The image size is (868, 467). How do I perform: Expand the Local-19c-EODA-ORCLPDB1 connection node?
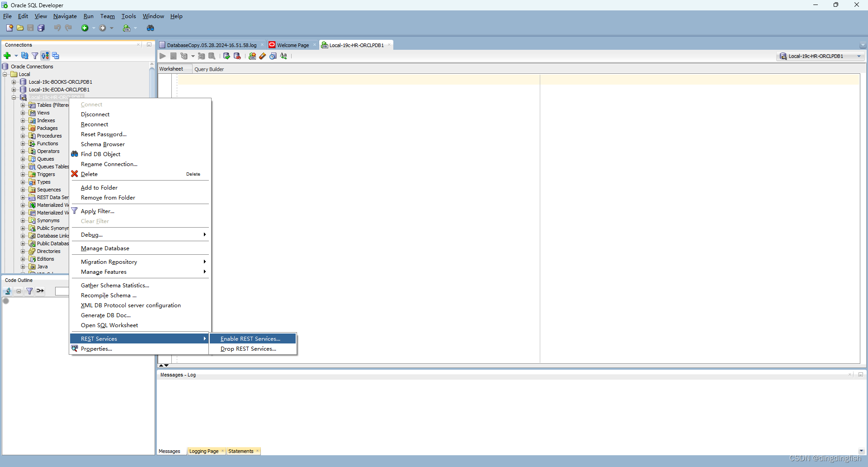coord(14,90)
